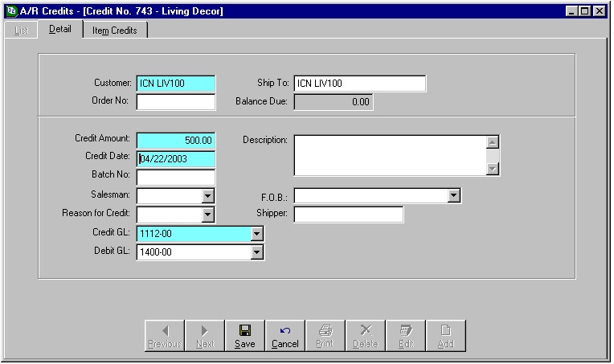Open the F.O.B. dropdown list
The height and width of the screenshot is (364, 614).
pyautogui.click(x=453, y=195)
